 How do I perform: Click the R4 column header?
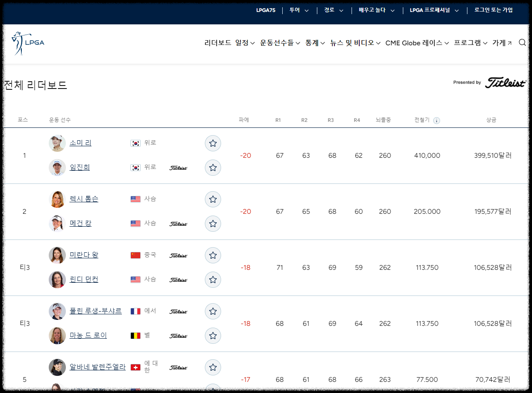click(x=357, y=120)
